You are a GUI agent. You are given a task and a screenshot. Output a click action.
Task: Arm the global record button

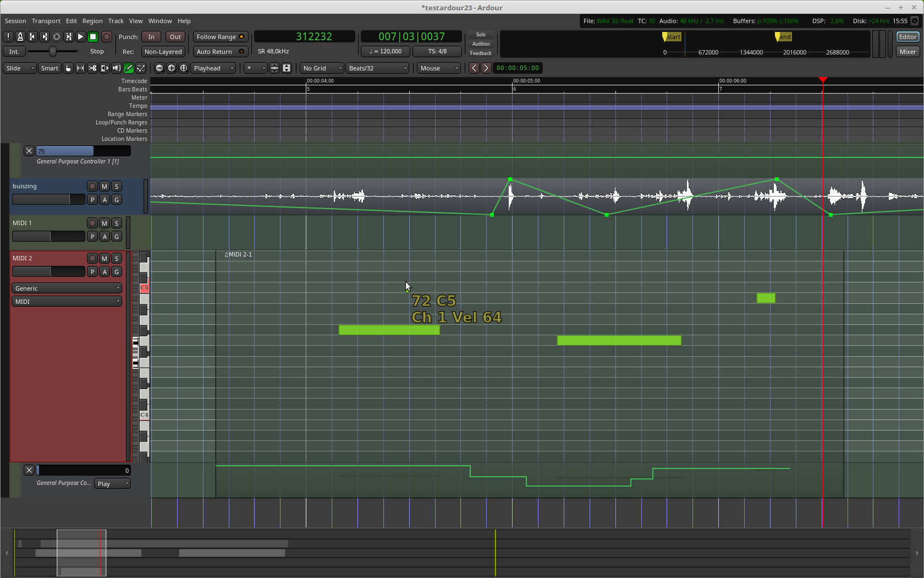[107, 37]
